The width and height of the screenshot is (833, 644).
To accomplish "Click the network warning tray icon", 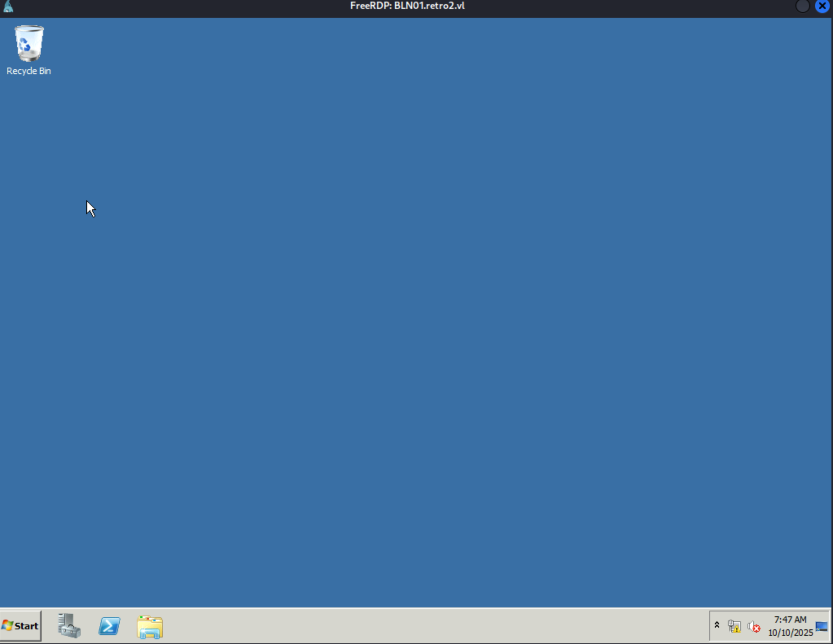I will click(x=734, y=626).
